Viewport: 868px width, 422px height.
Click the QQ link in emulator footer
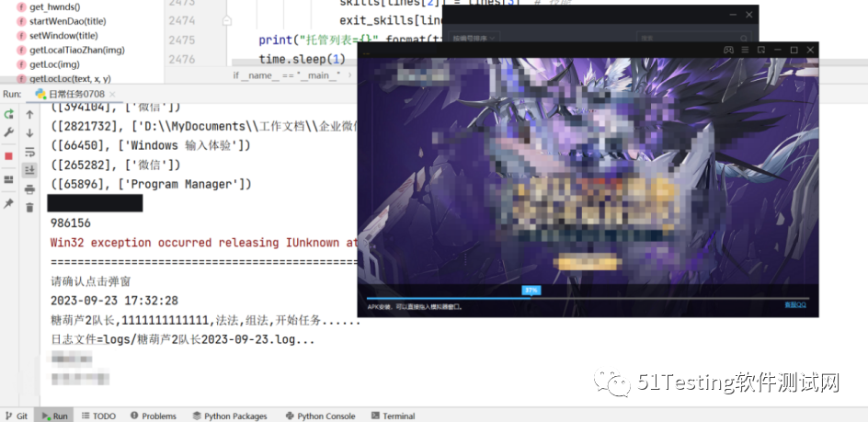click(795, 305)
